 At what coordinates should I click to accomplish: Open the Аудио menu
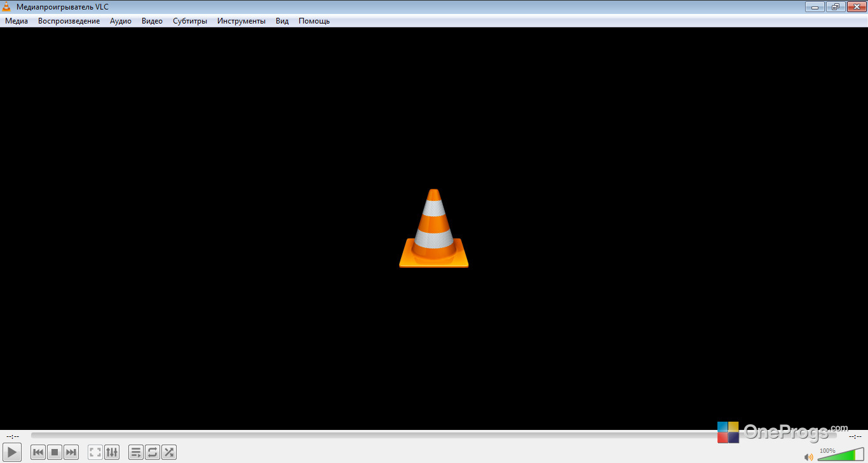coord(121,21)
